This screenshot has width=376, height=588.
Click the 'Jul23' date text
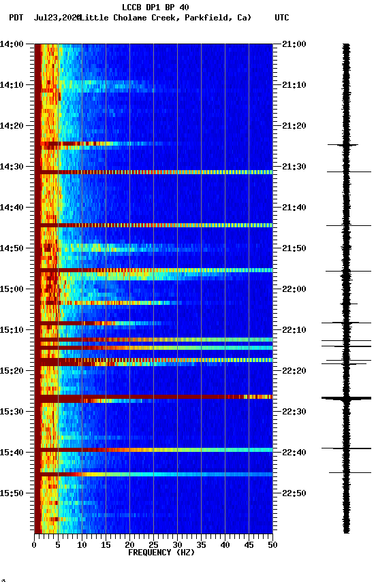pos(46,18)
